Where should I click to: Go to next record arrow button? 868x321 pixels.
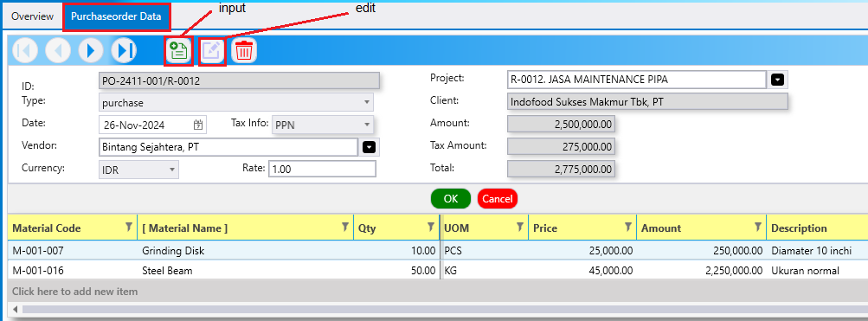pyautogui.click(x=92, y=51)
